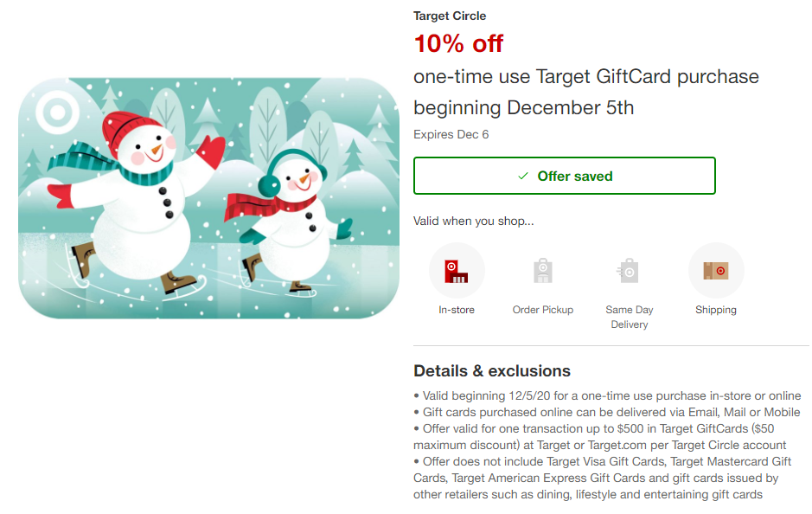This screenshot has width=812, height=514.
Task: Click the Shipping label
Action: pos(716,310)
